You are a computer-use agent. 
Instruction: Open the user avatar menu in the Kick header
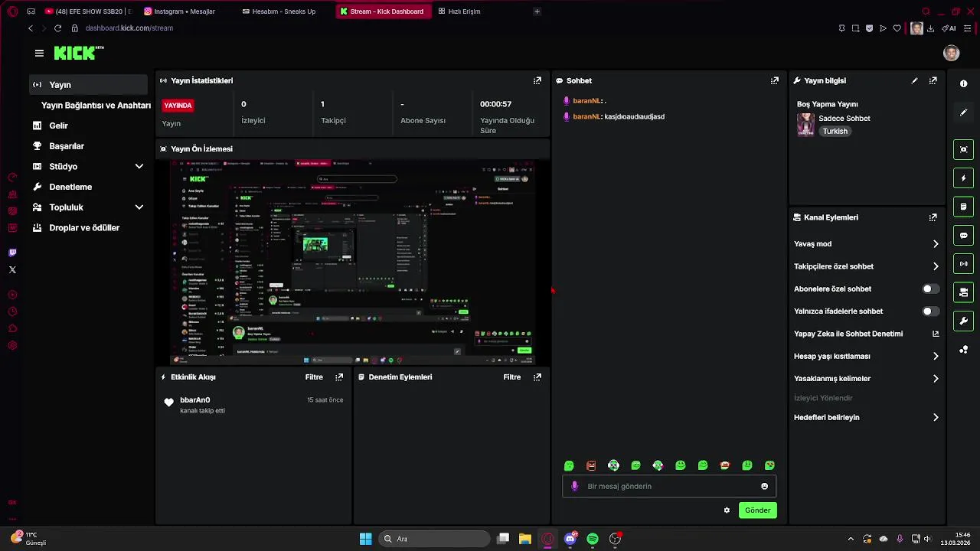tap(952, 53)
